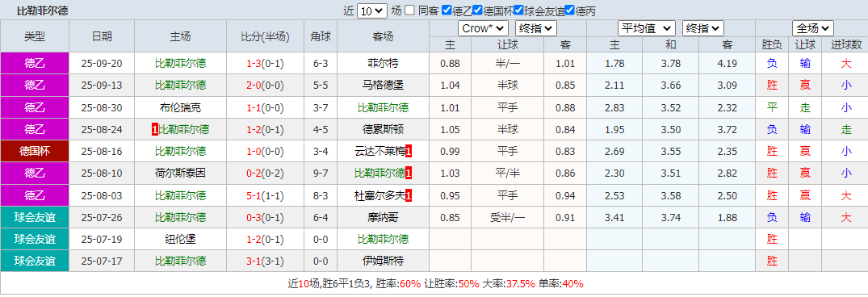Click the 角球 column header
Viewport: 868px width, 297px height.
click(321, 36)
